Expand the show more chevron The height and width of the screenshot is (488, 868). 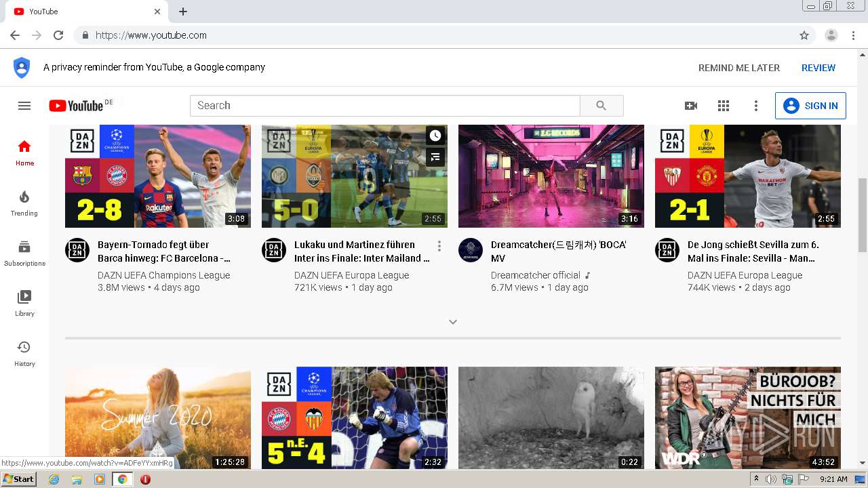pos(453,322)
